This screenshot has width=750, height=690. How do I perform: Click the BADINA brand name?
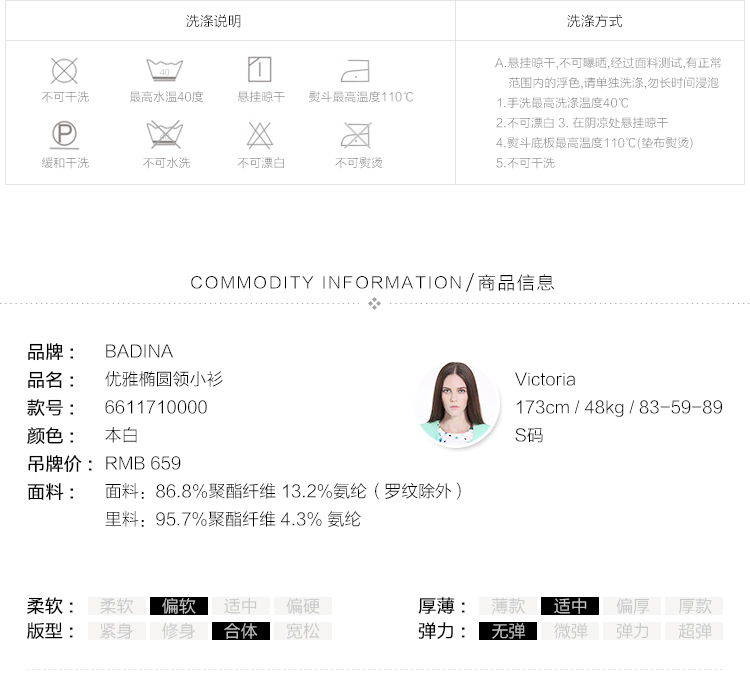point(139,352)
